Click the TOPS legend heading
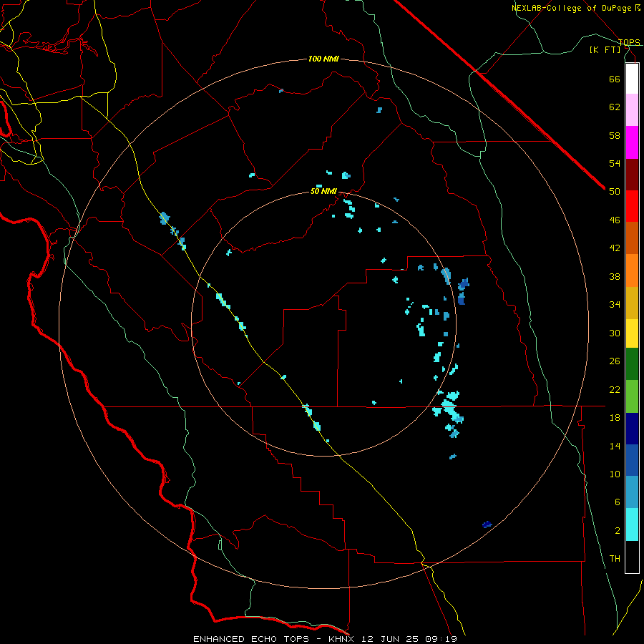This screenshot has height=644, width=644. (629, 42)
